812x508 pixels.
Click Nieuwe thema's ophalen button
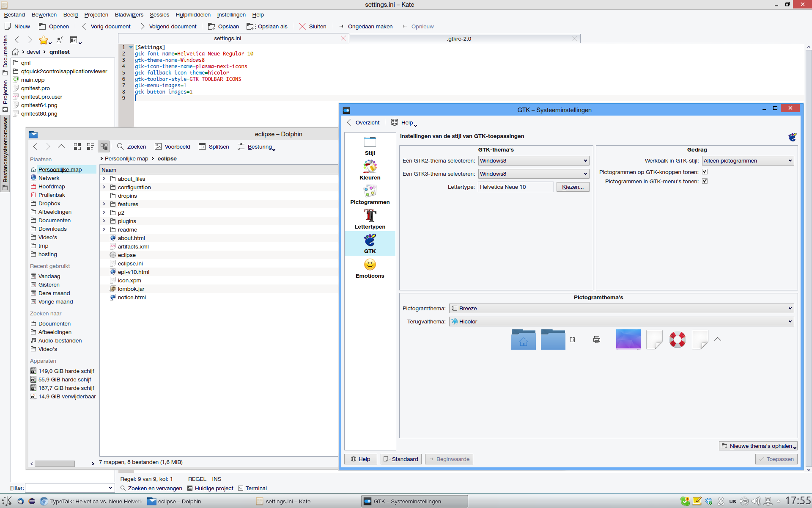tap(757, 446)
